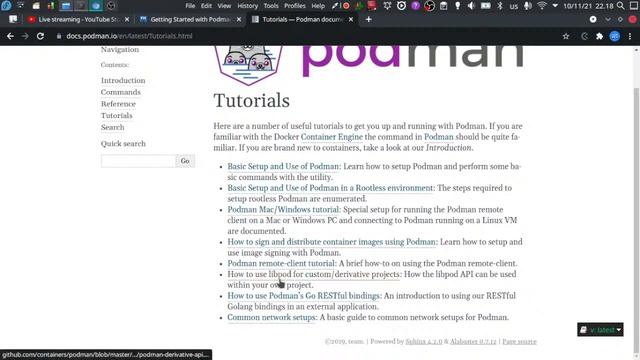Open the Tools menu

click(x=271, y=6)
